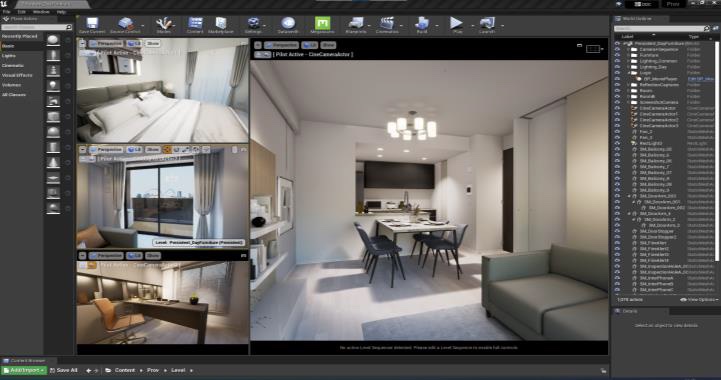This screenshot has width=721, height=380.
Task: Toggle visibility of the Lighting_Day folder
Action: [x=617, y=67]
